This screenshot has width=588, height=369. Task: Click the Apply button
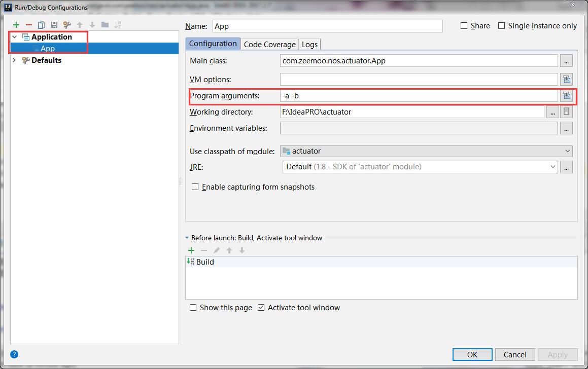[558, 354]
